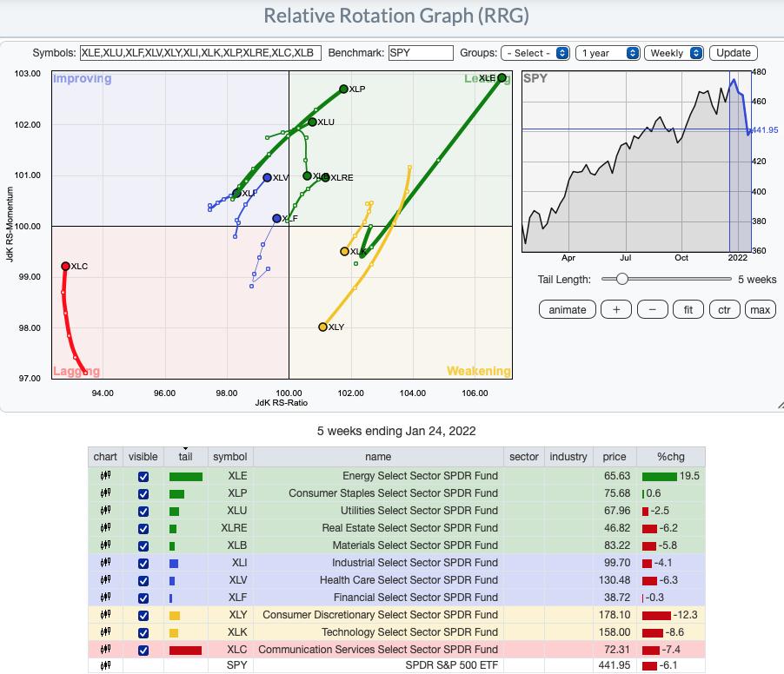Image resolution: width=784 pixels, height=674 pixels.
Task: Open the chart icon for XLB row
Action: [105, 545]
